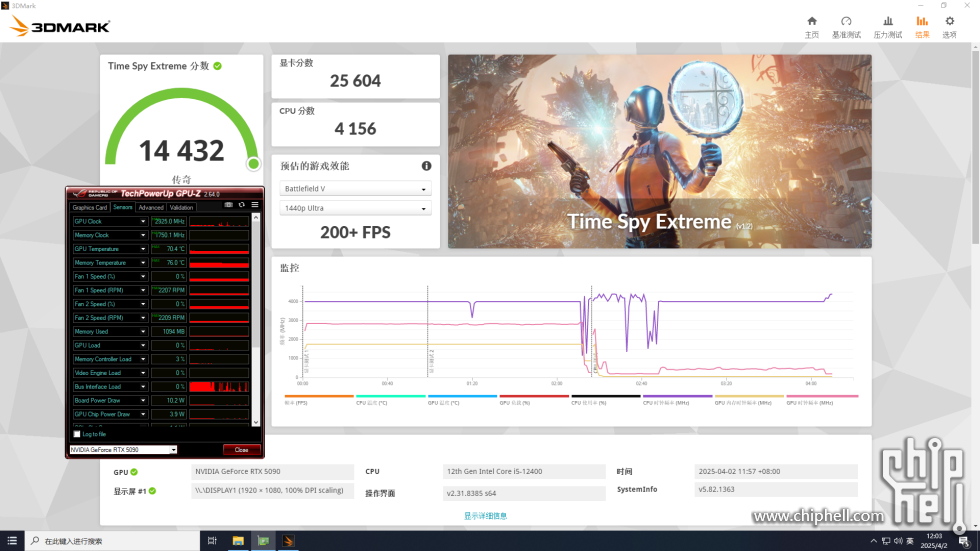
Task: Switch to GPU-Z Validation tab
Action: coord(181,207)
